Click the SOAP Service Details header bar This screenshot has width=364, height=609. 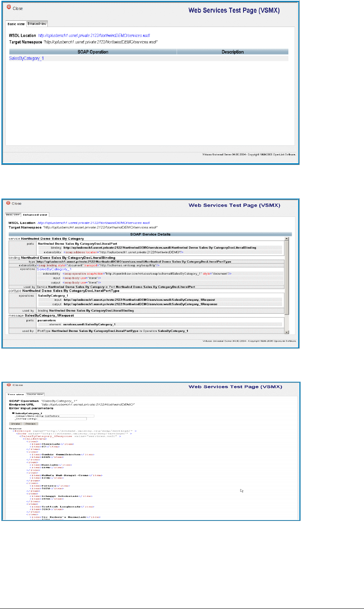point(150,234)
